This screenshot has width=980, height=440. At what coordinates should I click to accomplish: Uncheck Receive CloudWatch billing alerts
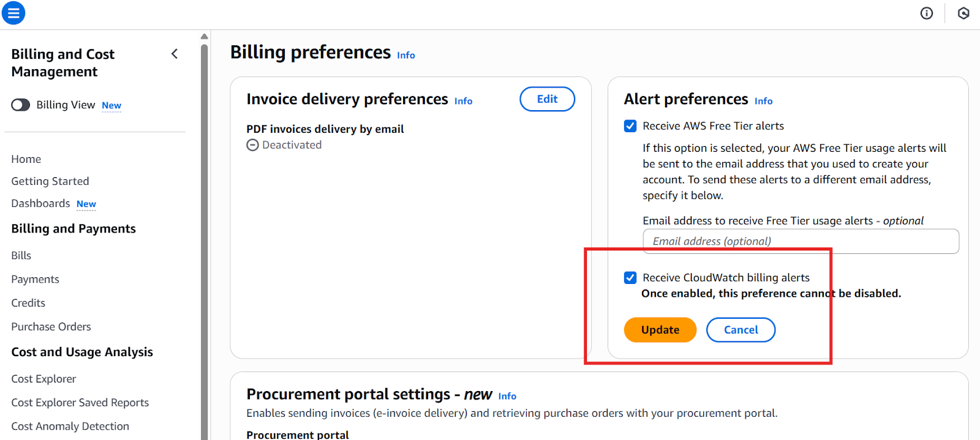630,277
